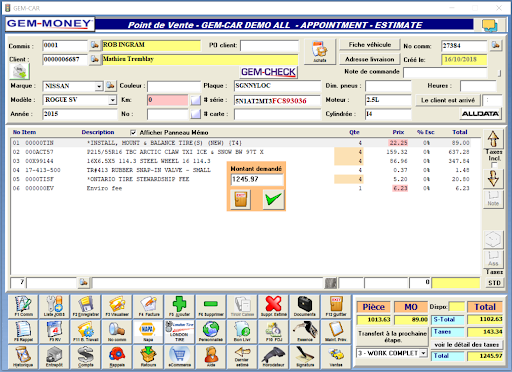Open the F1 Comm button
The image size is (512, 372).
click(23, 306)
